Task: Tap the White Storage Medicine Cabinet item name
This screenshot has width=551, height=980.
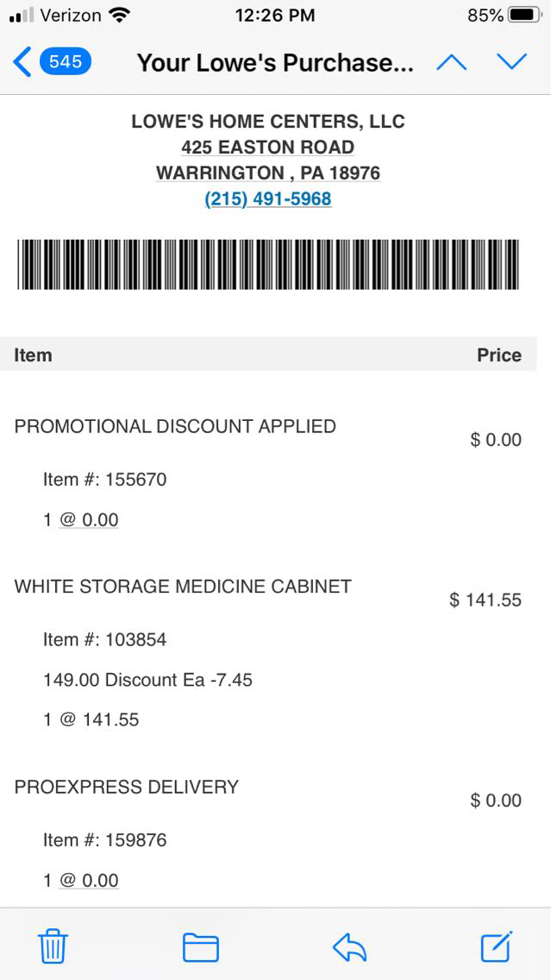Action: (x=183, y=587)
